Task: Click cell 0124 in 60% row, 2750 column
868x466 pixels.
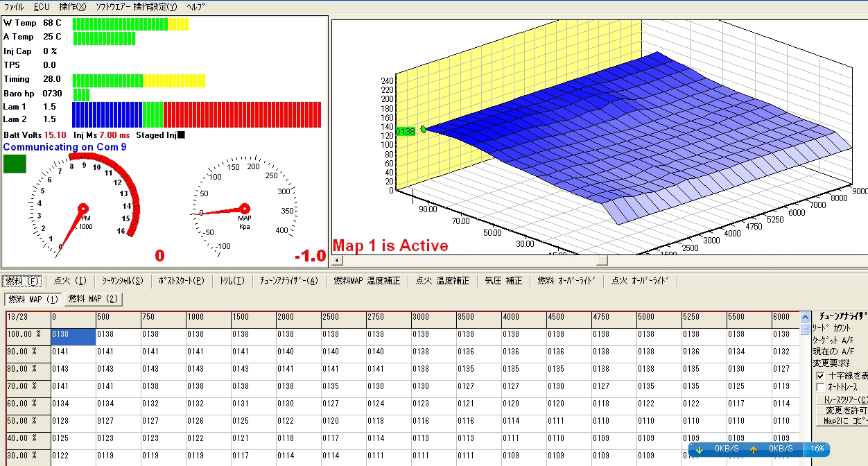Action: pos(388,406)
